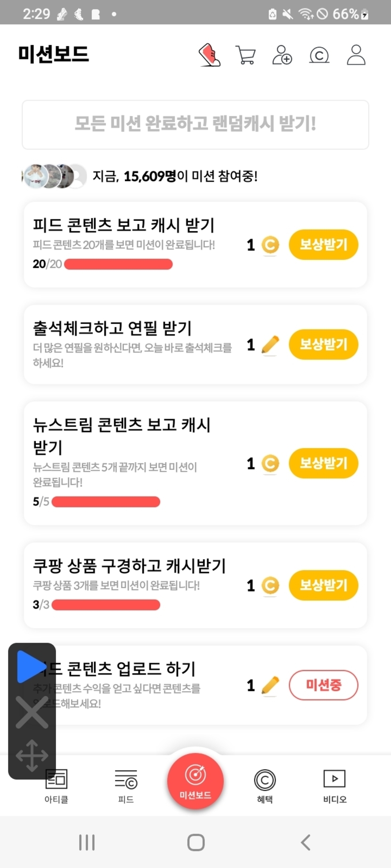Open the 혜택 tab
The height and width of the screenshot is (868, 391).
(265, 786)
